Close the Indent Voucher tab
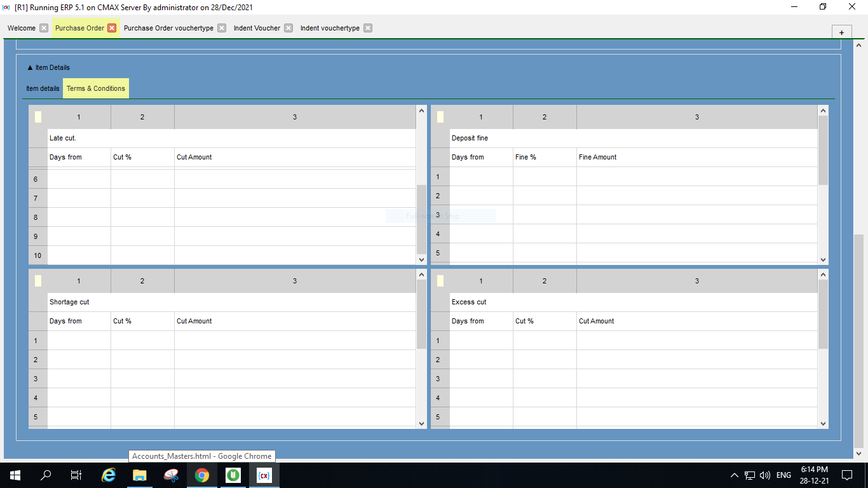868x488 pixels. pos(288,28)
